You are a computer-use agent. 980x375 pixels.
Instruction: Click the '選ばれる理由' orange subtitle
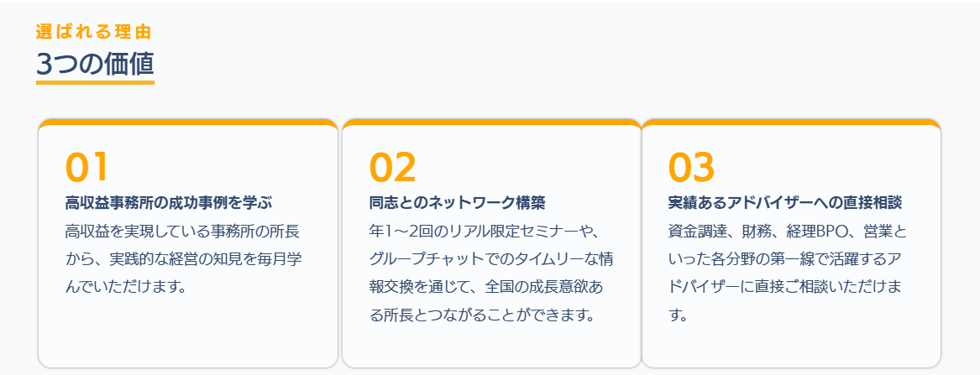93,32
